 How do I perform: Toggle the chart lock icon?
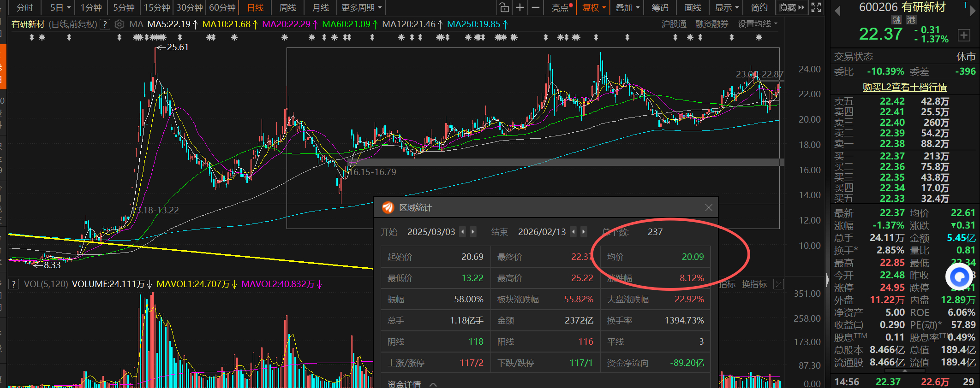504,7
